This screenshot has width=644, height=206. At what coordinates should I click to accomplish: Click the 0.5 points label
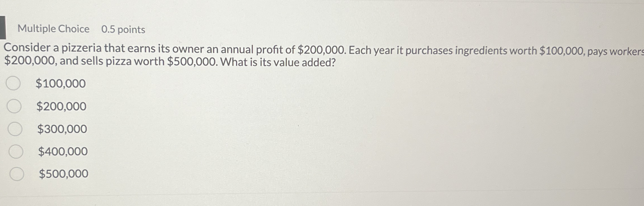coord(123,29)
